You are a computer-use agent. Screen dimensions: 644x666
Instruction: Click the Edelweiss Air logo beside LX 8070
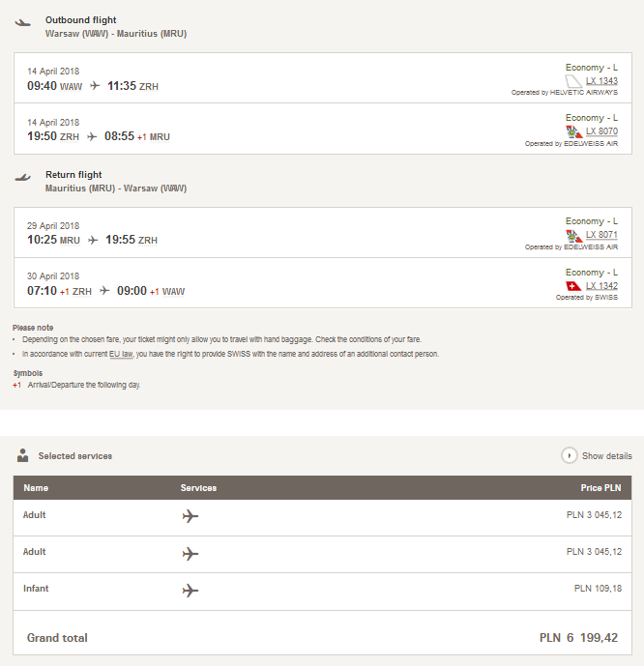pos(574,131)
